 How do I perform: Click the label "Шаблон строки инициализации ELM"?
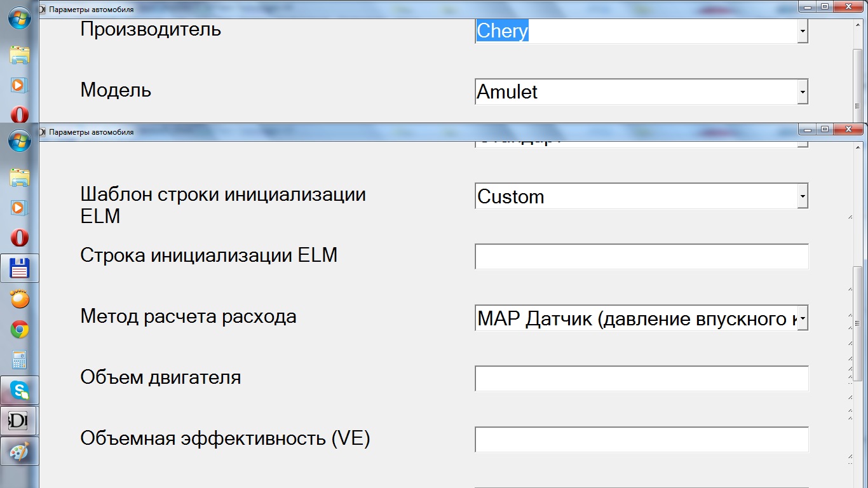223,205
